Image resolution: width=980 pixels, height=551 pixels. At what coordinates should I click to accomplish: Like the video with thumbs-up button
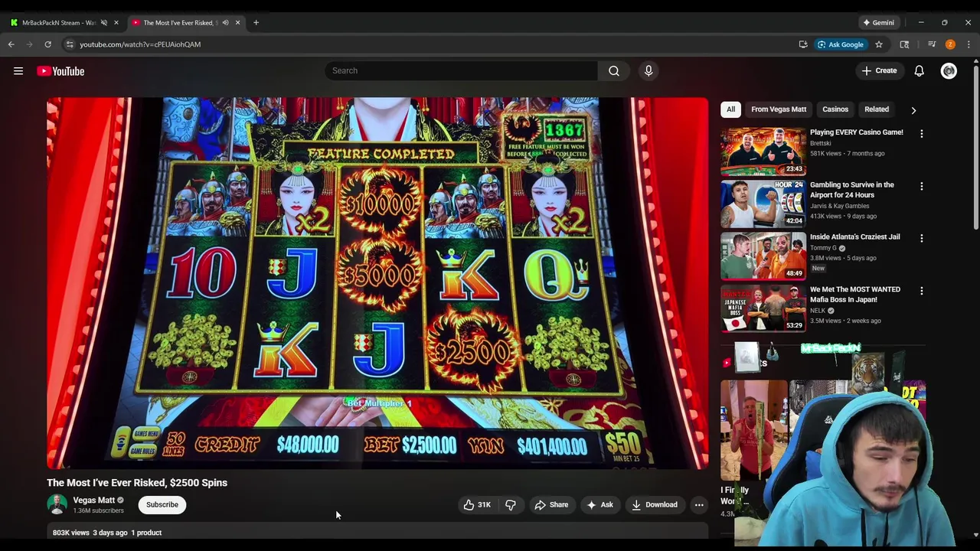click(476, 505)
